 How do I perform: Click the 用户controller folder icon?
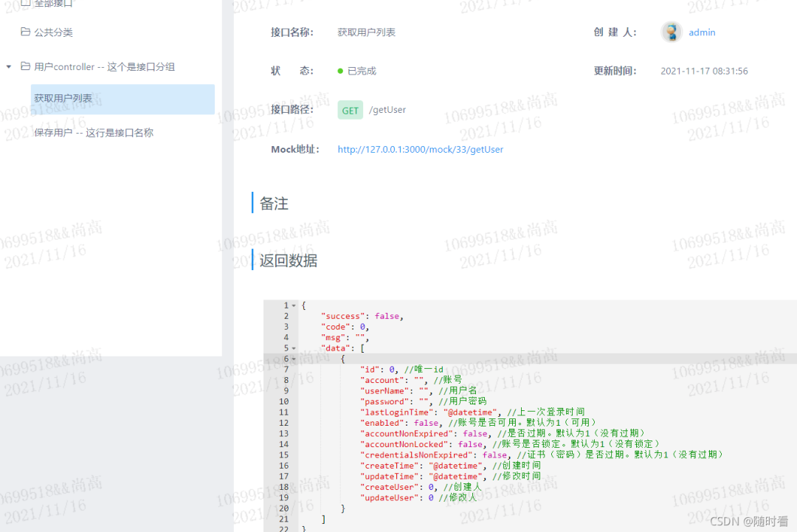pos(25,66)
